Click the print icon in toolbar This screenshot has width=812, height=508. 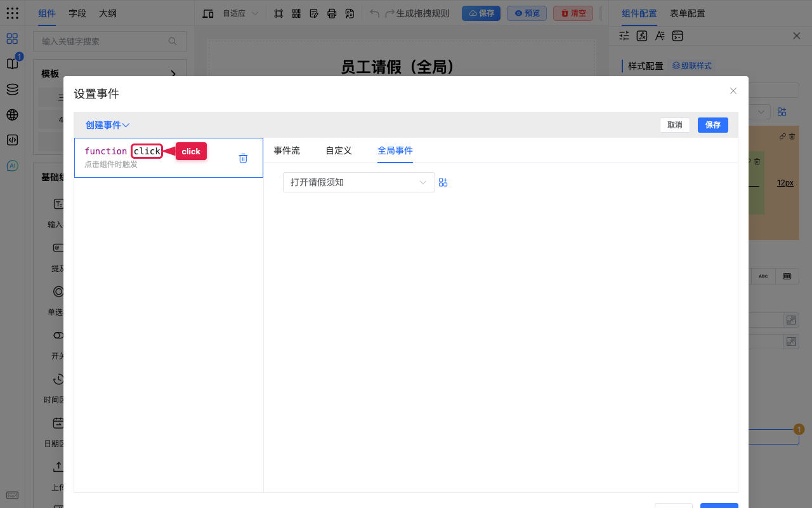tap(332, 13)
